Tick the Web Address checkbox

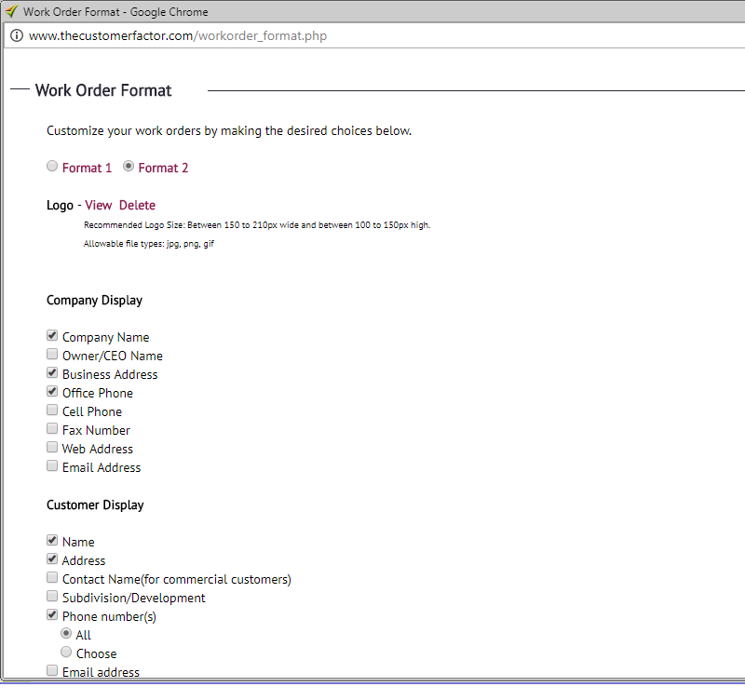52,448
